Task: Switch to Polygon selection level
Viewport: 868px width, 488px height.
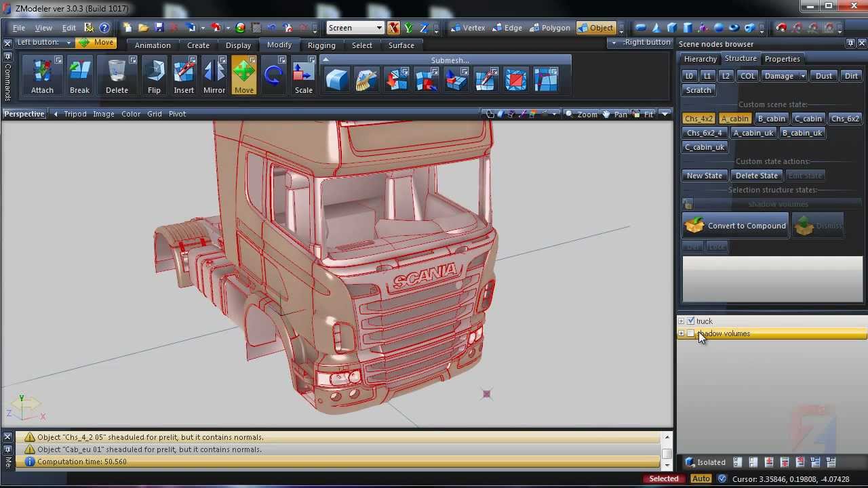Action: click(549, 28)
